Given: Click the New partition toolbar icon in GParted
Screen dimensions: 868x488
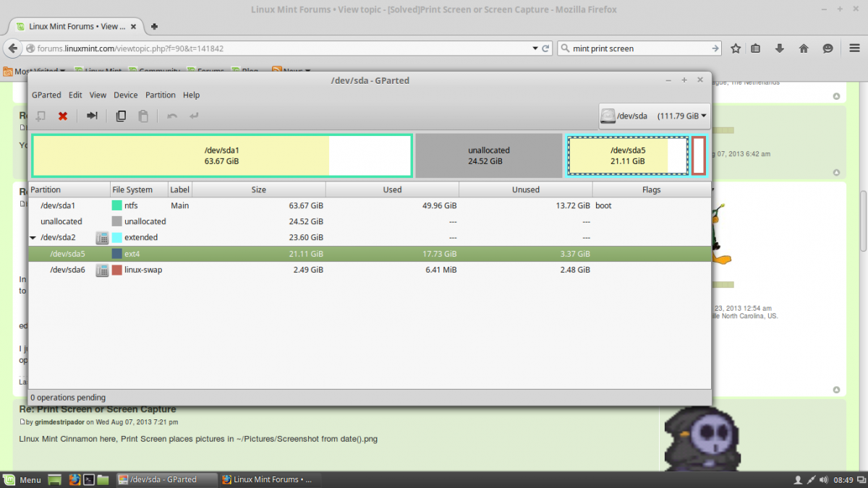Looking at the screenshot, I should [41, 116].
